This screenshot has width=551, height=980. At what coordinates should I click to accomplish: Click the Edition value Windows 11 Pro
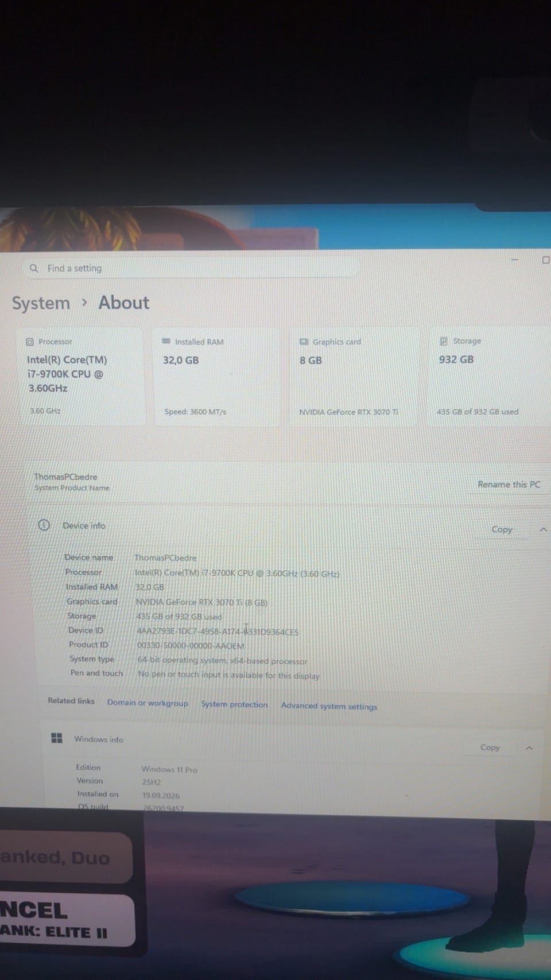tap(169, 769)
